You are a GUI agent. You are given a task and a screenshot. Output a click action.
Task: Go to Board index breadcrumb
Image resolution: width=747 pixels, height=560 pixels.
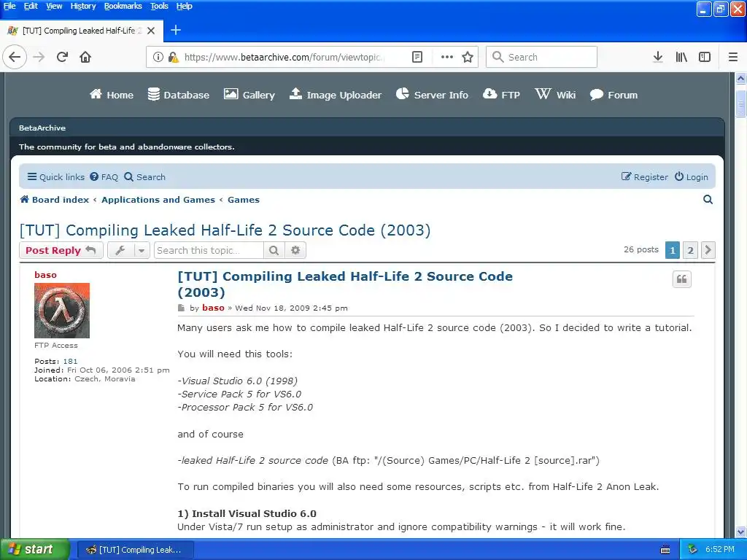55,200
